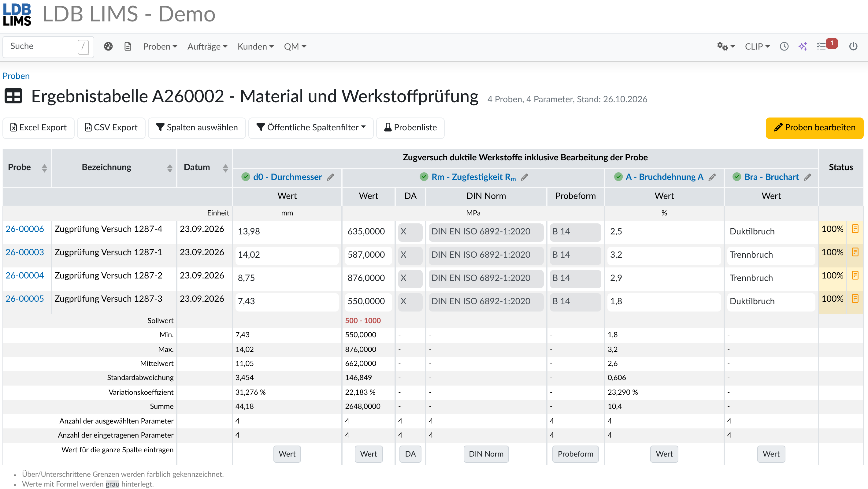This screenshot has height=489, width=868.
Task: Click Spalten auswählen button
Action: (x=197, y=128)
